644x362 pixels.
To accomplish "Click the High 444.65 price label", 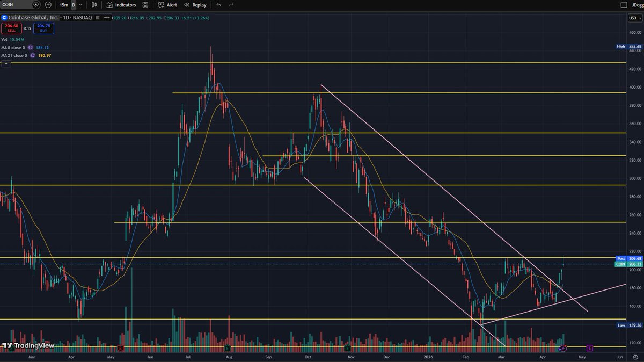I will (629, 47).
